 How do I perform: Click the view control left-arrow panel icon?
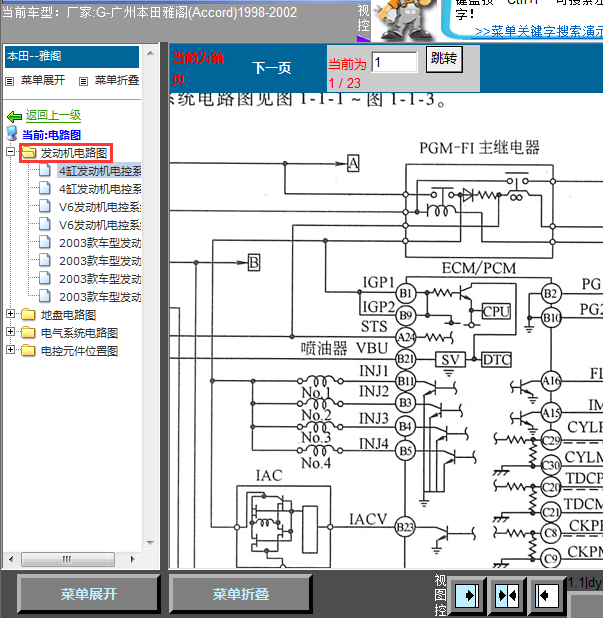[546, 595]
